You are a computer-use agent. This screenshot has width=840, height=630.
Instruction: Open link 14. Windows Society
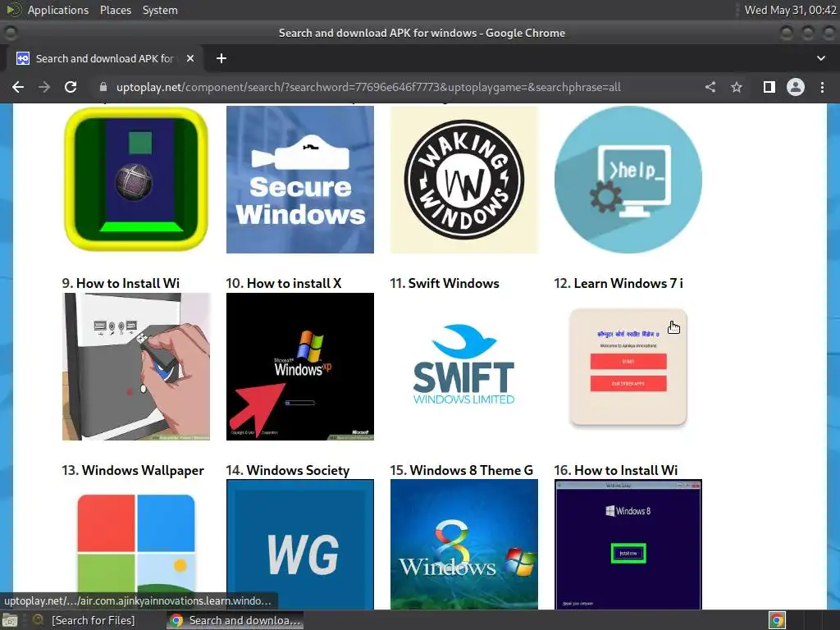[288, 470]
